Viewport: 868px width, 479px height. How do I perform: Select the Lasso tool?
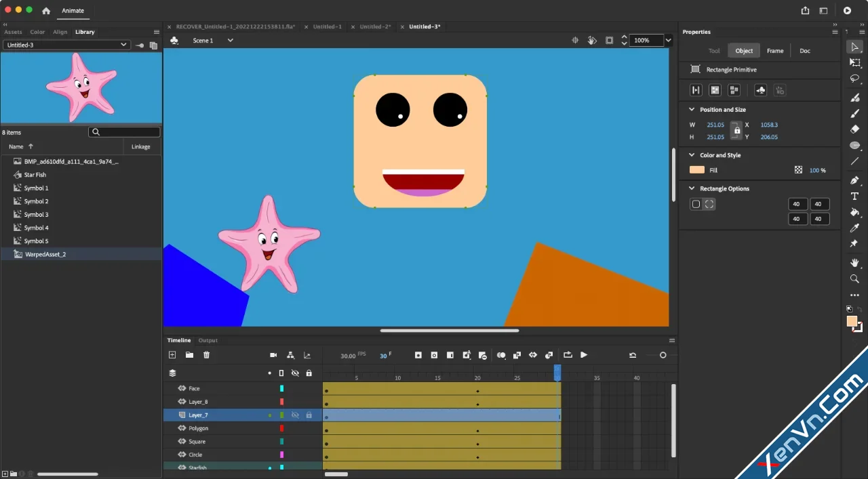854,79
